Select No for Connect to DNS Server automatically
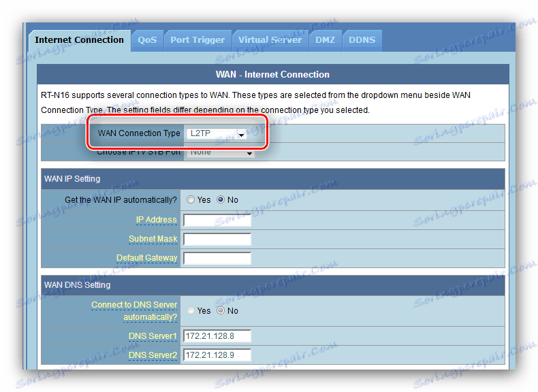Image resolution: width=538 pixels, height=392 pixels. coord(221,310)
